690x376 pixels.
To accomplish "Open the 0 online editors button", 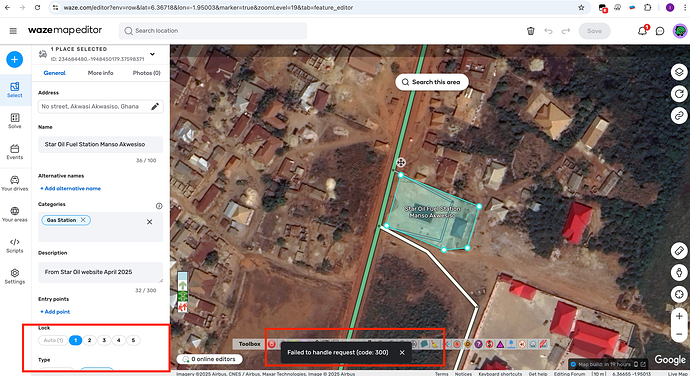I will coord(209,359).
